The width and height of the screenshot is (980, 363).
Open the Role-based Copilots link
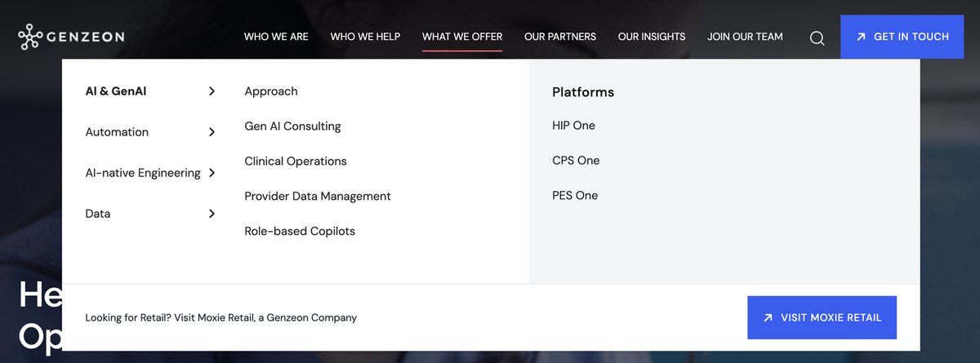[300, 232]
